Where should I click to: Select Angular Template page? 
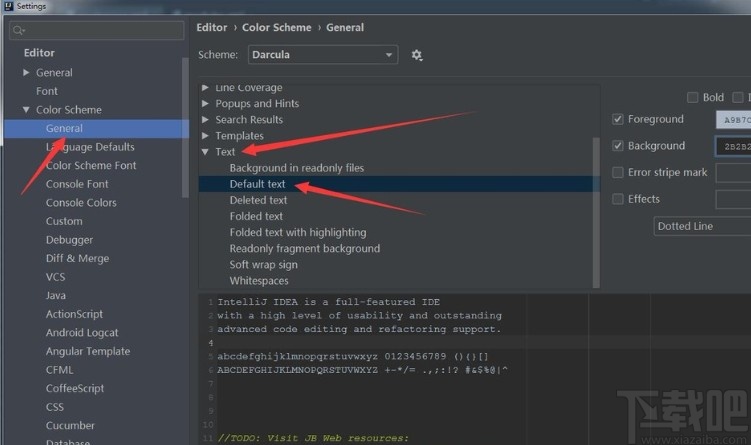tap(88, 352)
